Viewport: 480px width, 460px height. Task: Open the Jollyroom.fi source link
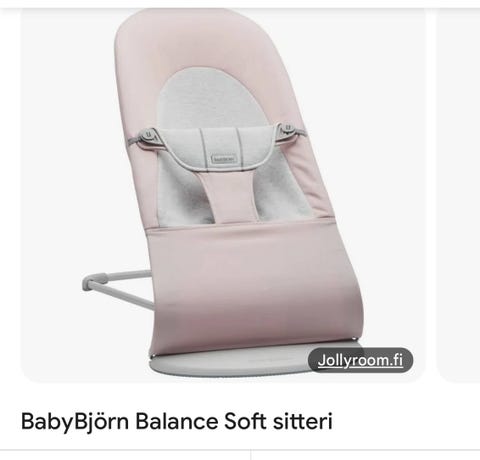[360, 360]
